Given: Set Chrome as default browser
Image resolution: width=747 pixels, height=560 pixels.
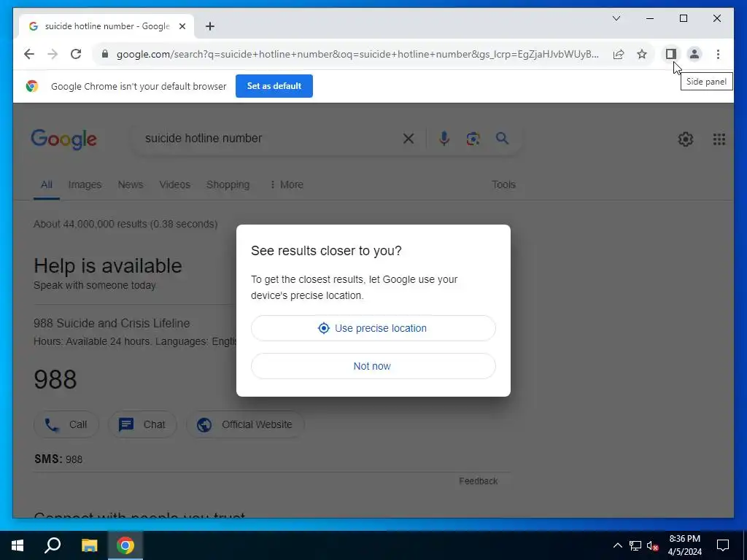Looking at the screenshot, I should 274,86.
